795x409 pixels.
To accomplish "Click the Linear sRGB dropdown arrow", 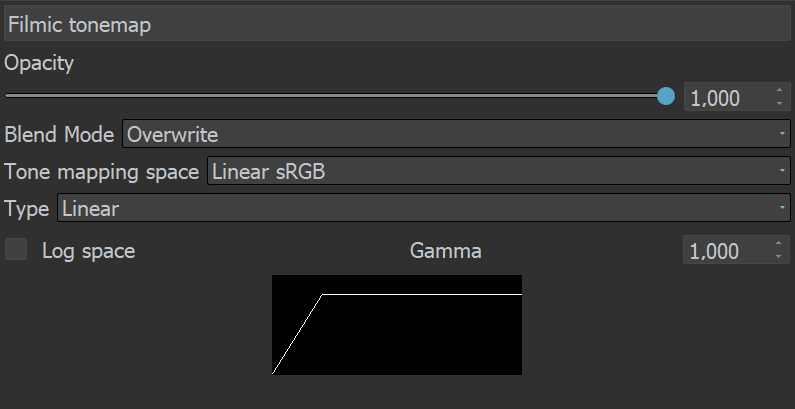I will point(781,172).
